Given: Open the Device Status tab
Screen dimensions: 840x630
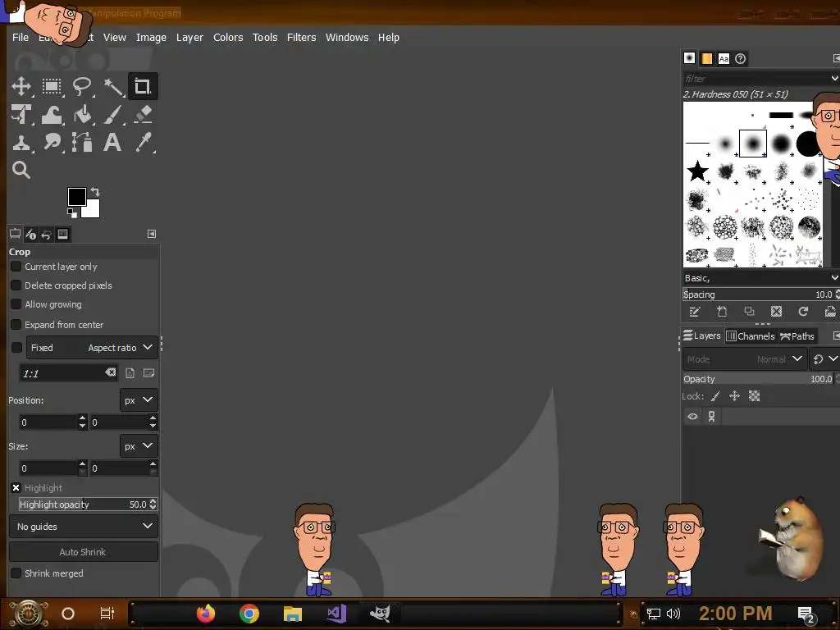Looking at the screenshot, I should [x=30, y=234].
